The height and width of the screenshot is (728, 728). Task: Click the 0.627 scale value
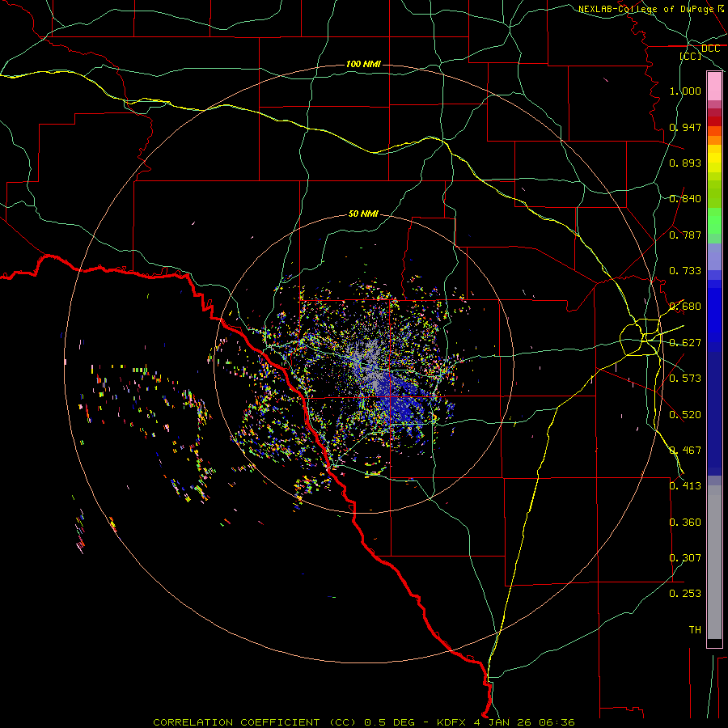tap(685, 343)
